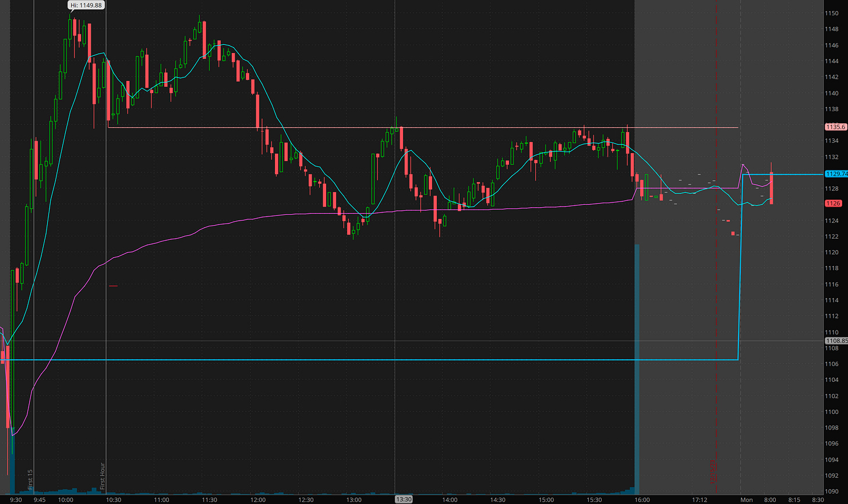Click the tall 16:00 closing volume bar
This screenshot has height=504, width=848.
click(637, 369)
